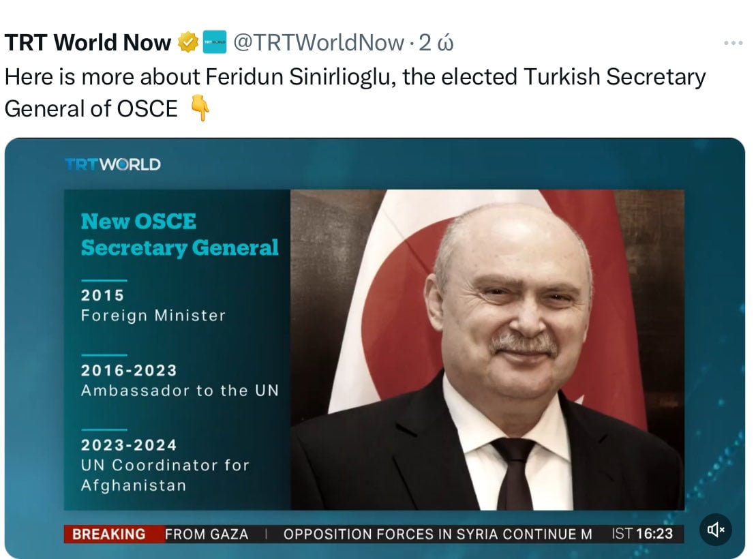
Task: Click the "New OSCE Secretary General" heading
Action: [179, 235]
